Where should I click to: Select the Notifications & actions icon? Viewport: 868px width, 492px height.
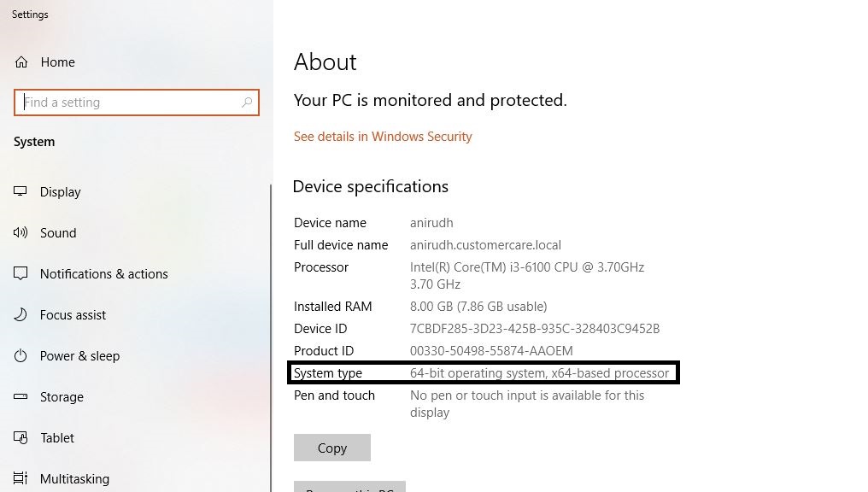tap(21, 273)
